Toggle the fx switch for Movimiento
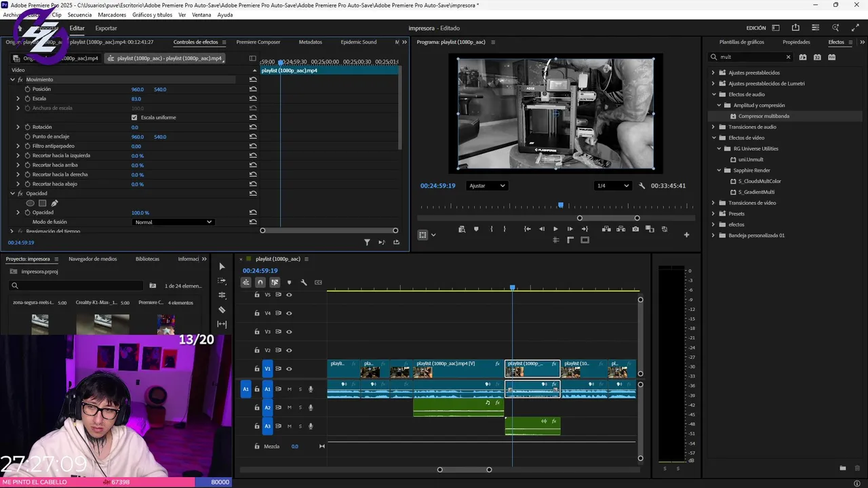Screen dimensions: 868x488 pyautogui.click(x=20, y=80)
